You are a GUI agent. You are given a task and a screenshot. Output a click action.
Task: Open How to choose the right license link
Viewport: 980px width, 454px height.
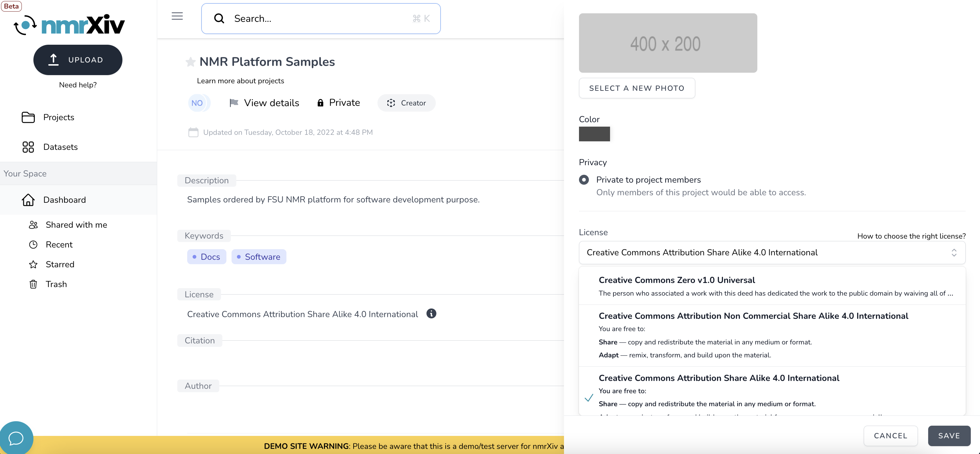pyautogui.click(x=911, y=236)
